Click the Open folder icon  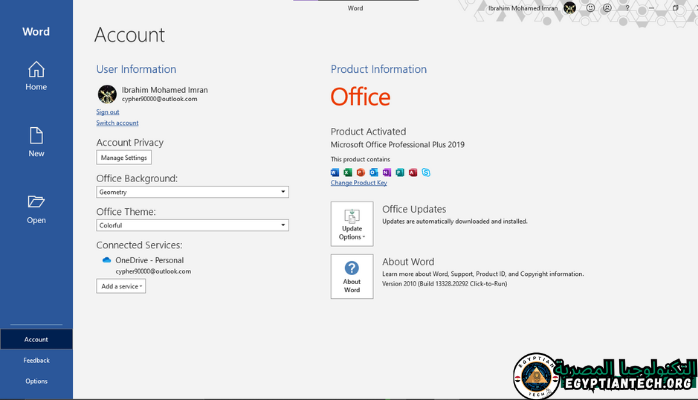coord(36,203)
